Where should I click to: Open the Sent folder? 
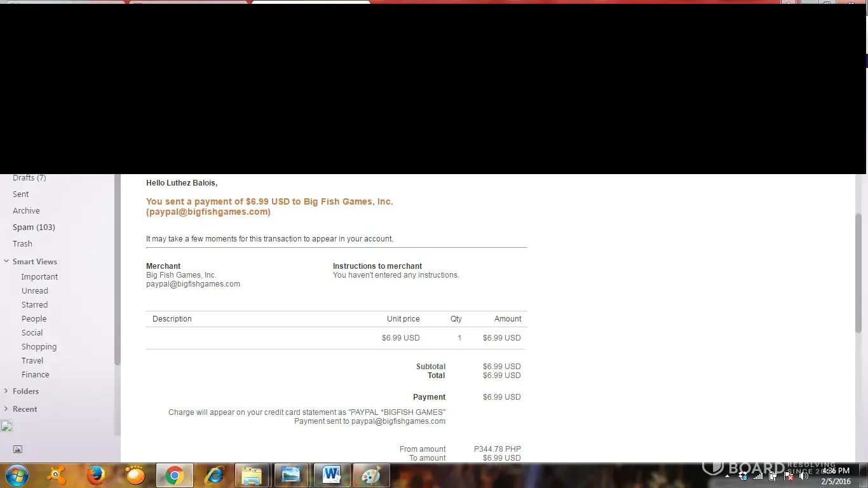click(x=21, y=194)
